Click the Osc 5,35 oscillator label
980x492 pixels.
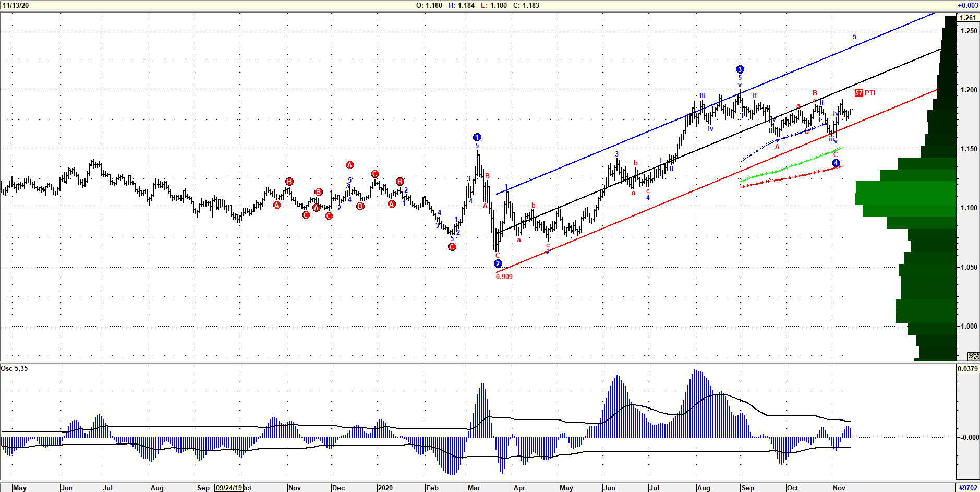pyautogui.click(x=15, y=368)
